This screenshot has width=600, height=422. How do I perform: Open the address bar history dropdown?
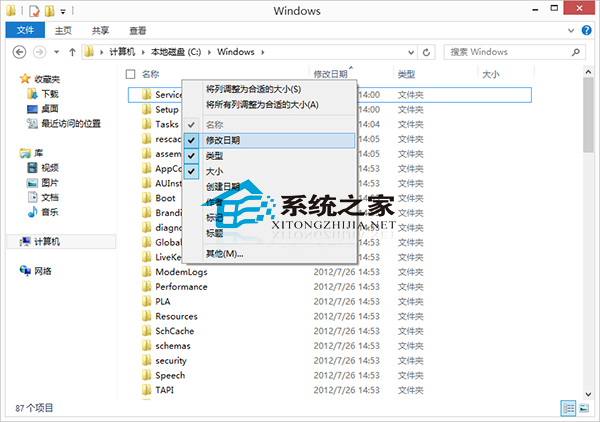pos(411,52)
